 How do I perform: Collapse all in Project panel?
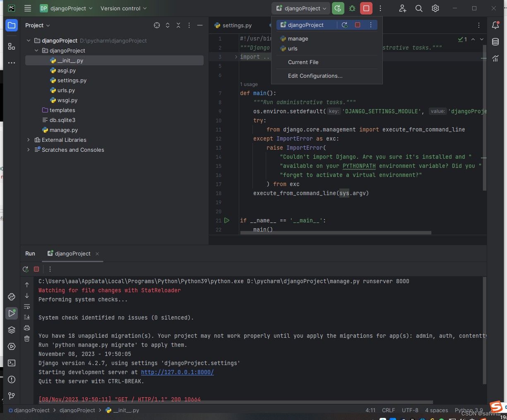click(178, 25)
